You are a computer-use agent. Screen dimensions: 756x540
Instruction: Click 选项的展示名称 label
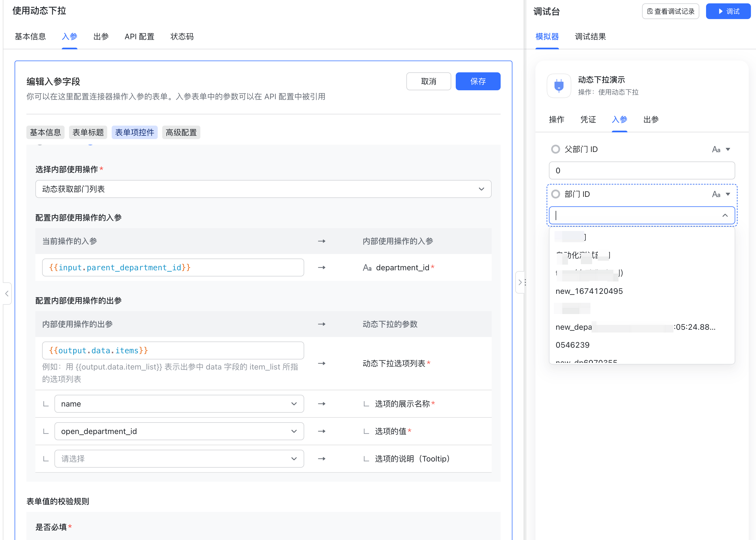pos(402,404)
